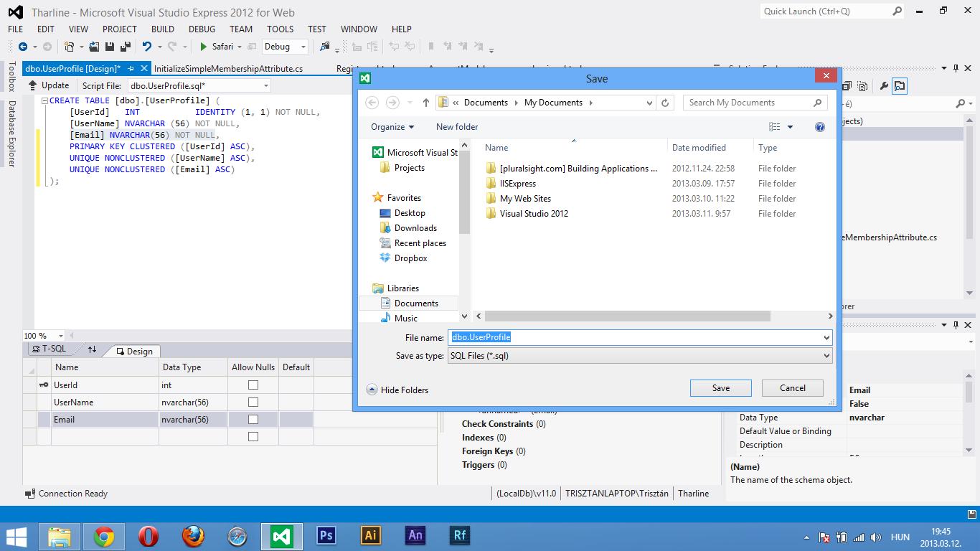Click the wrench icon in the Properties panel
Screen dimensions: 980x551
click(884, 86)
